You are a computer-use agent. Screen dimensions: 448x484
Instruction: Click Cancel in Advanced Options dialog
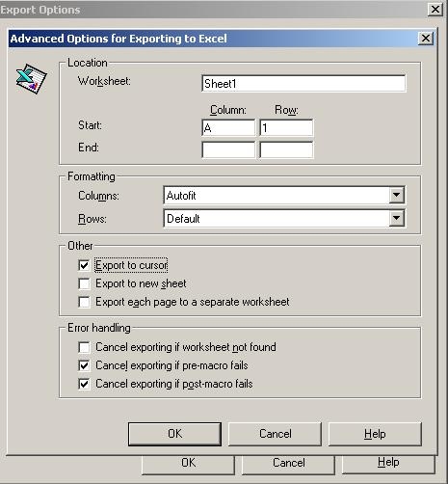pyautogui.click(x=276, y=434)
